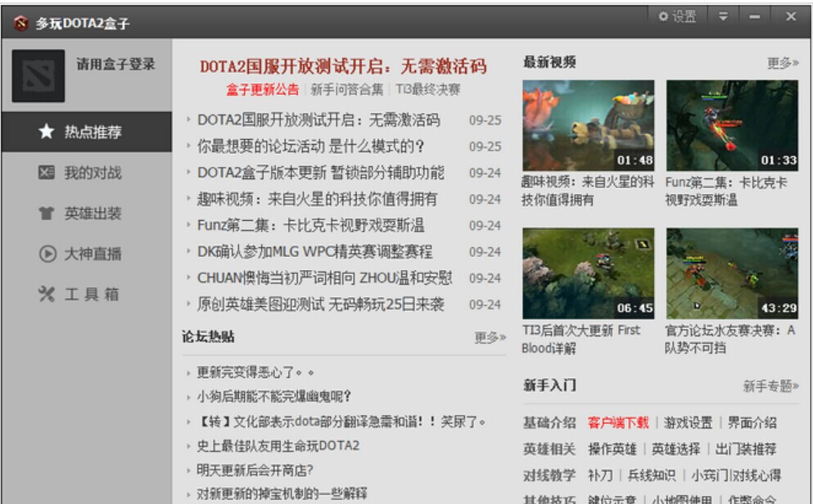Play the video thumbnail with duration 06:45

pos(588,273)
